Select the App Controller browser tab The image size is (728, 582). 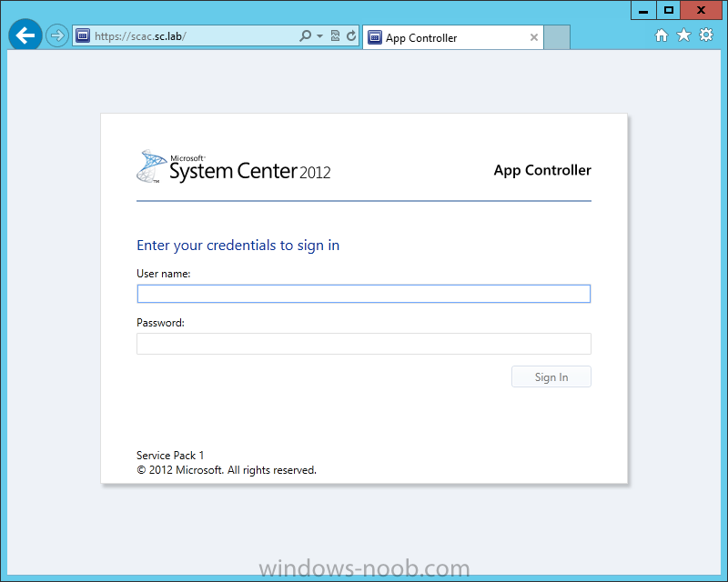(452, 37)
